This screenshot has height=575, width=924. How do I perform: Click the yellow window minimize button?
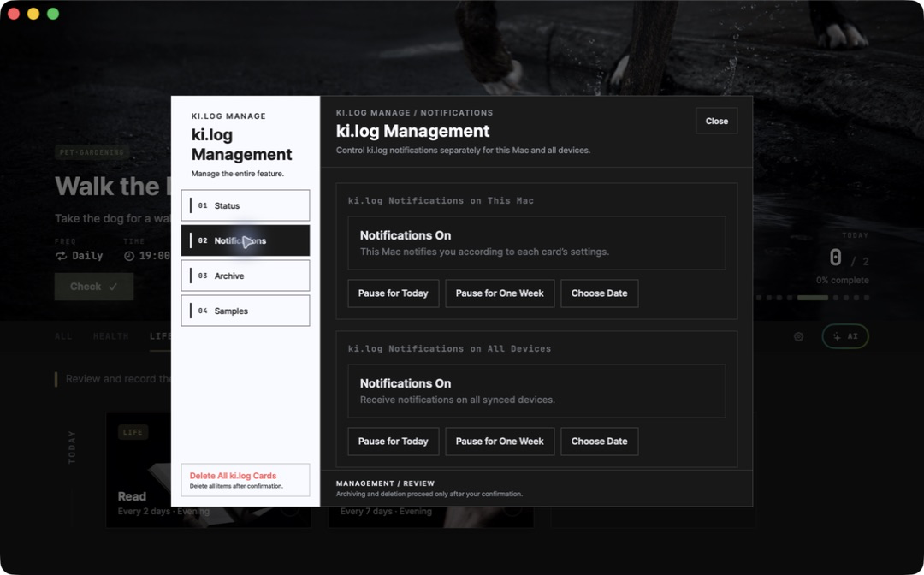(33, 14)
